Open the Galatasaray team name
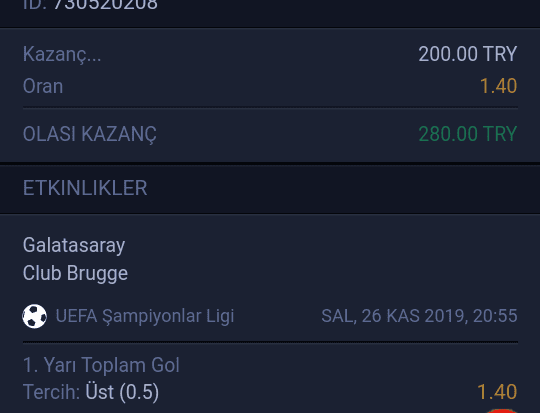The height and width of the screenshot is (413, 540). pyautogui.click(x=74, y=246)
